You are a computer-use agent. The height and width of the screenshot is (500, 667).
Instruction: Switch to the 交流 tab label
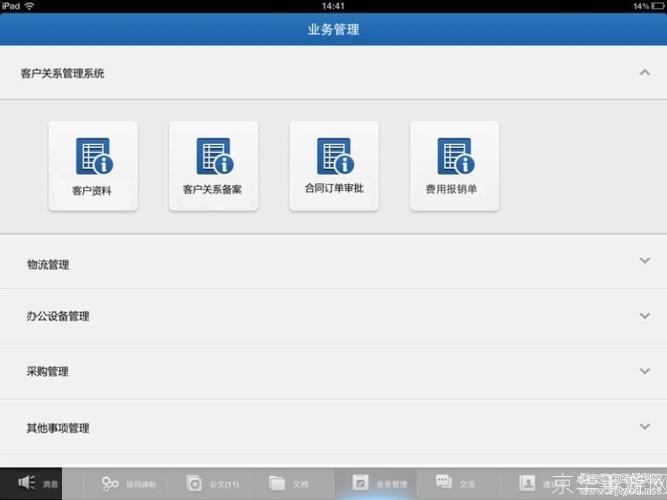[x=467, y=484]
